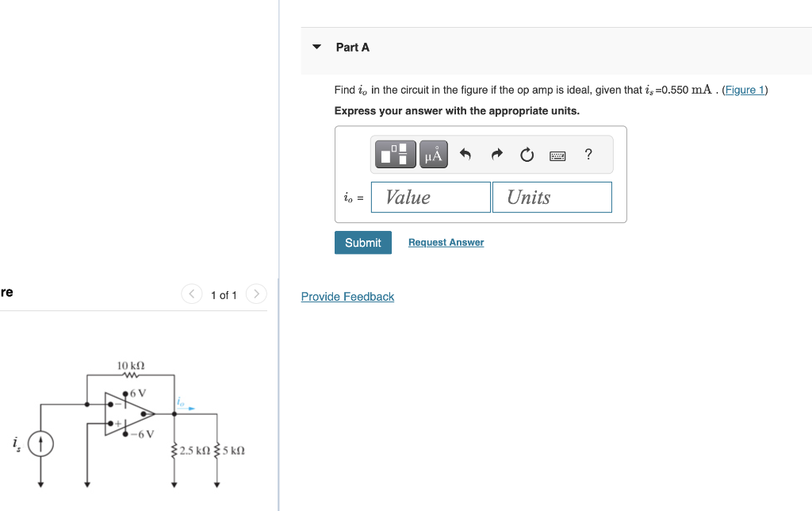
Task: Click the redo arrow icon
Action: [x=496, y=154]
